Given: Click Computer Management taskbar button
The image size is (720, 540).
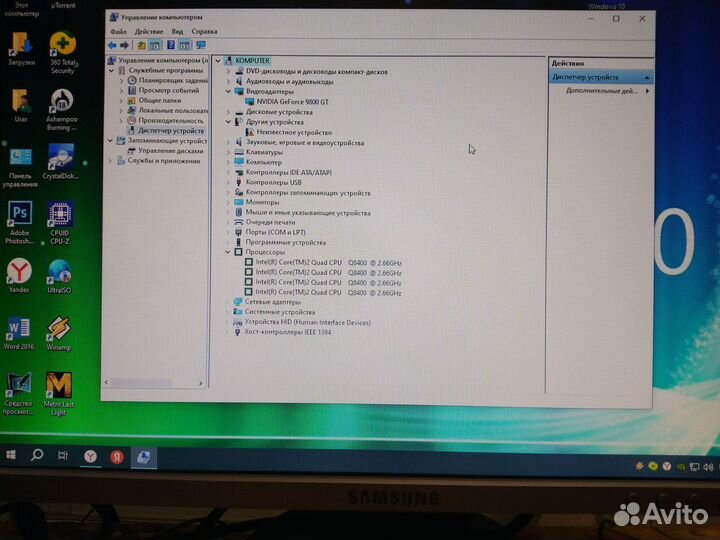Looking at the screenshot, I should click(x=144, y=457).
